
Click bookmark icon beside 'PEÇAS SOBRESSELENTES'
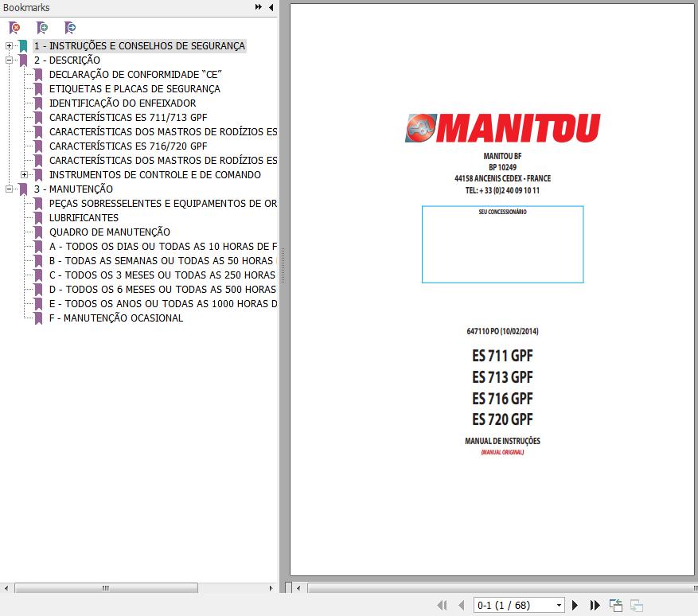(39, 204)
